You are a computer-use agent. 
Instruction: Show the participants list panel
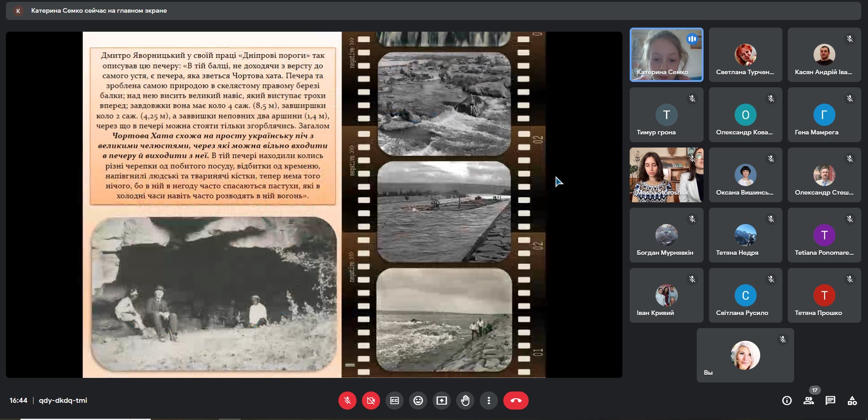coord(809,401)
